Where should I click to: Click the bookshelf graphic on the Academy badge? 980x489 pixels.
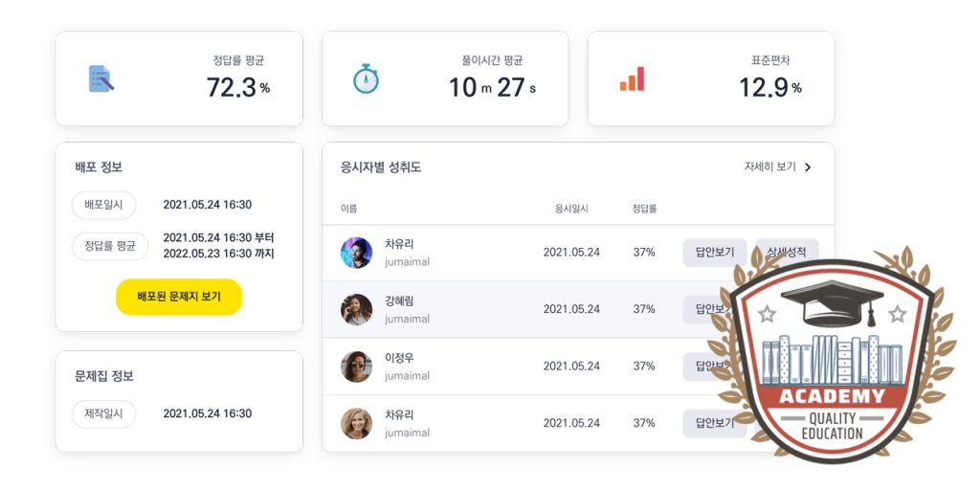(832, 360)
